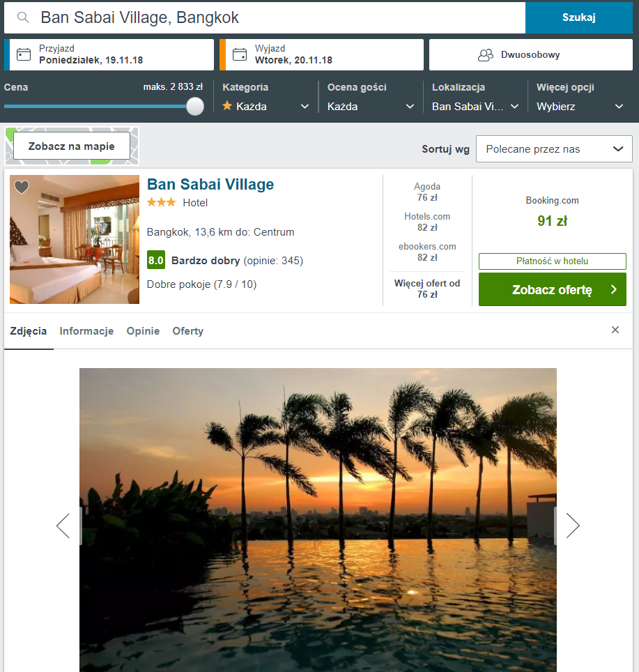Toggle the heart favorite on the hotel photo
This screenshot has height=672, width=639.
pos(22,187)
